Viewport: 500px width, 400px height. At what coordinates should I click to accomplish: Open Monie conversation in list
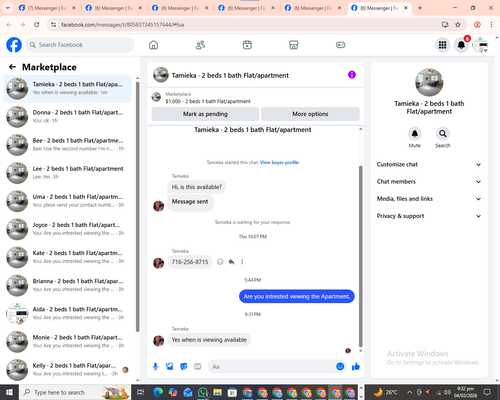point(67,341)
